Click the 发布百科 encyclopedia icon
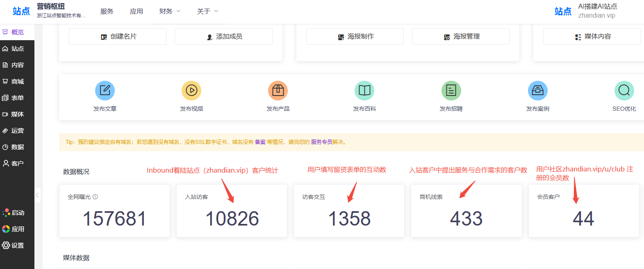The image size is (644, 269). click(364, 91)
